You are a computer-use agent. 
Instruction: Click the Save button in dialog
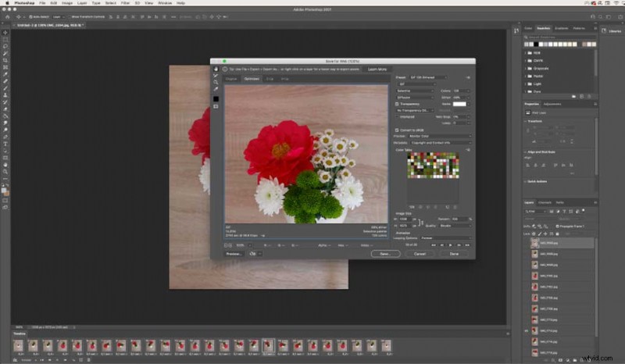pos(385,254)
